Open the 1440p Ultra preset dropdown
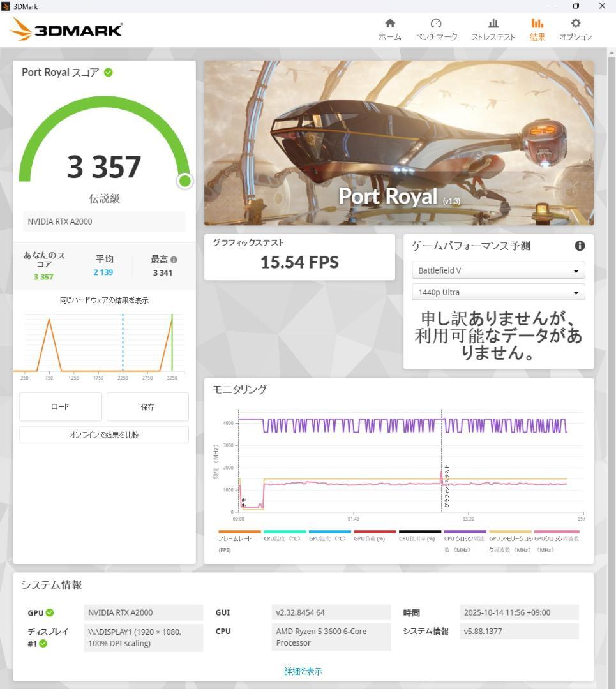The height and width of the screenshot is (689, 616). [498, 292]
